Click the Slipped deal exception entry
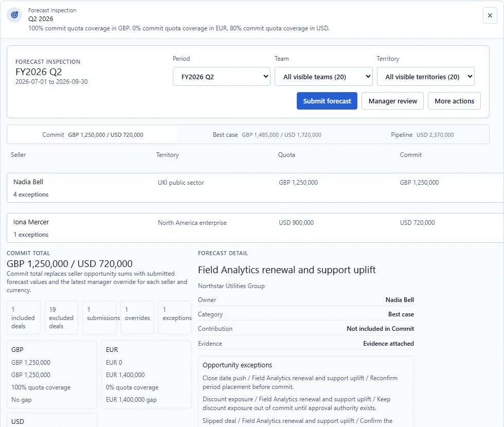 [297, 421]
